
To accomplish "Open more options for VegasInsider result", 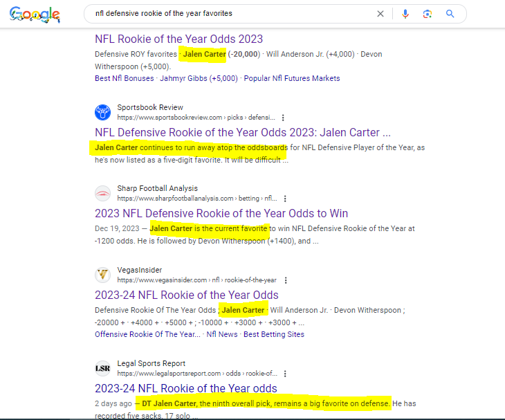I will click(x=286, y=280).
